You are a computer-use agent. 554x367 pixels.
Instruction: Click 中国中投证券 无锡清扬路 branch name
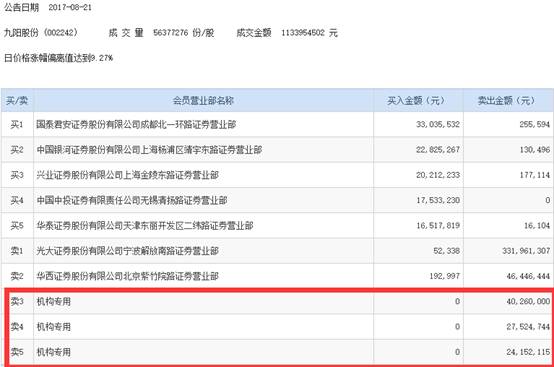132,200
